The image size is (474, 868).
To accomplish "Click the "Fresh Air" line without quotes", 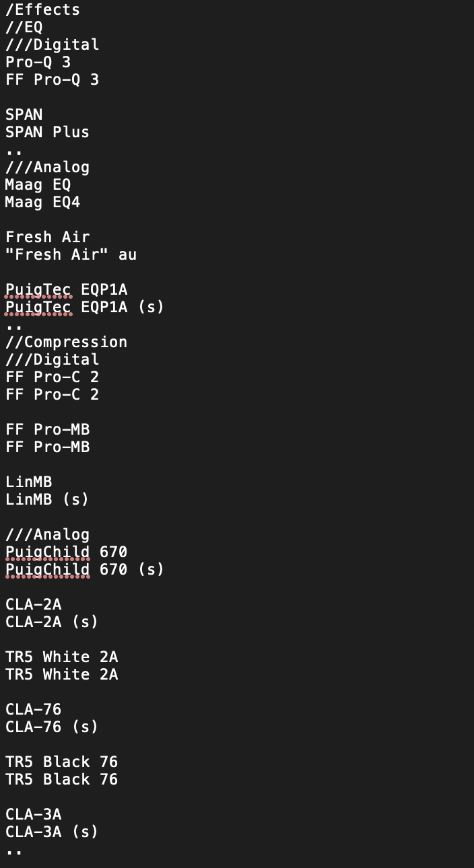I will click(47, 238).
